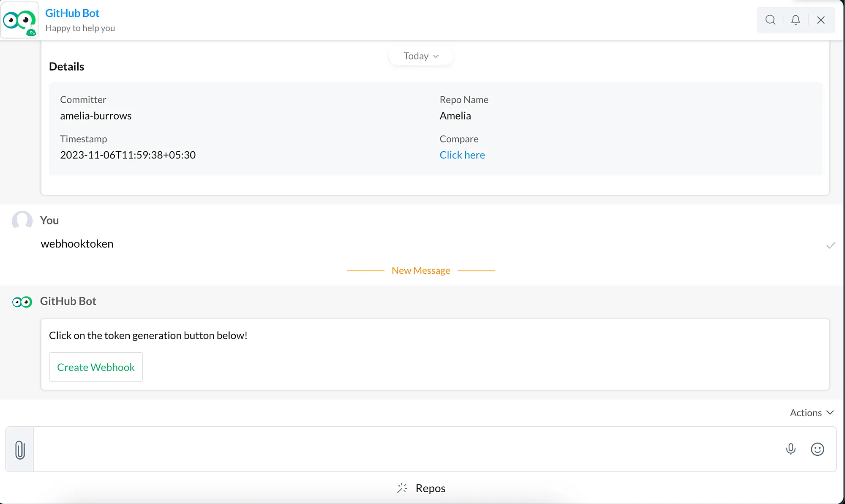Image resolution: width=845 pixels, height=504 pixels.
Task: Open the emoji picker smiley icon
Action: point(817,449)
